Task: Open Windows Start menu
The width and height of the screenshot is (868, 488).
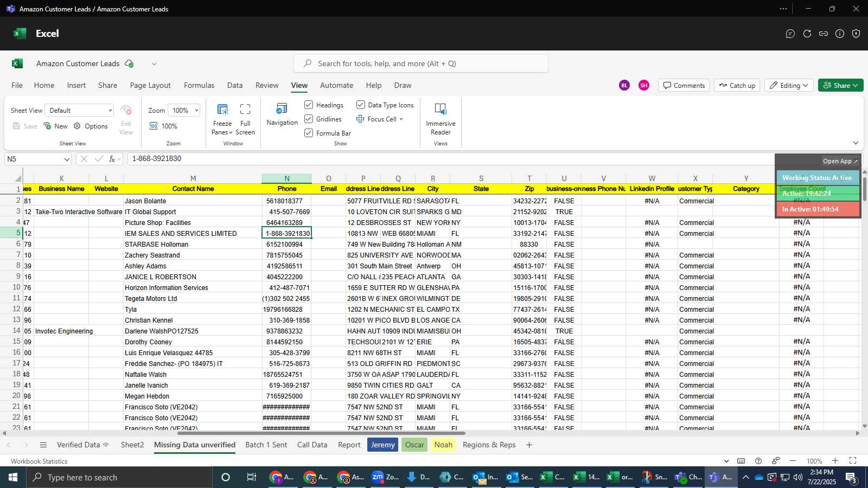Action: [x=13, y=477]
